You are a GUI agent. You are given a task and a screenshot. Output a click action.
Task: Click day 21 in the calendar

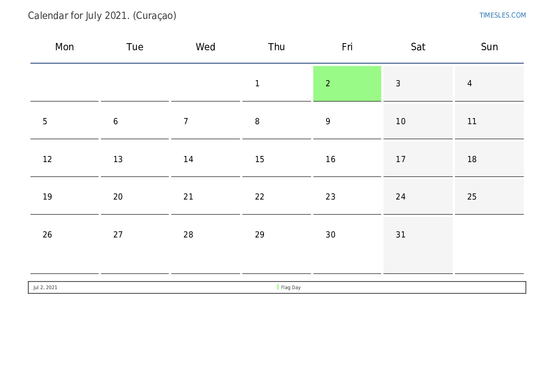(205, 197)
